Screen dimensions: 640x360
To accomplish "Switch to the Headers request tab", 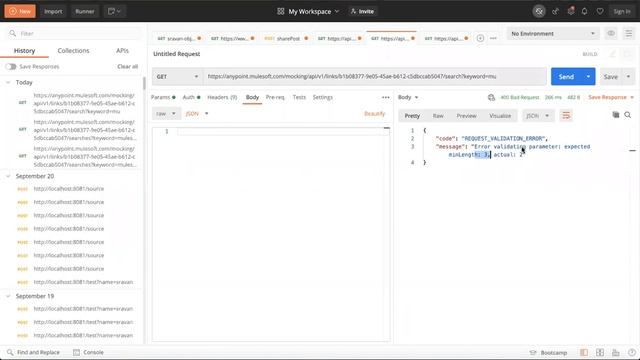I will [222, 97].
